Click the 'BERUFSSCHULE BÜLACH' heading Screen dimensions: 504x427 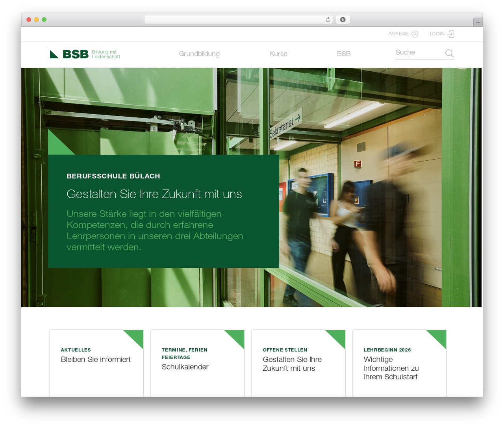113,176
